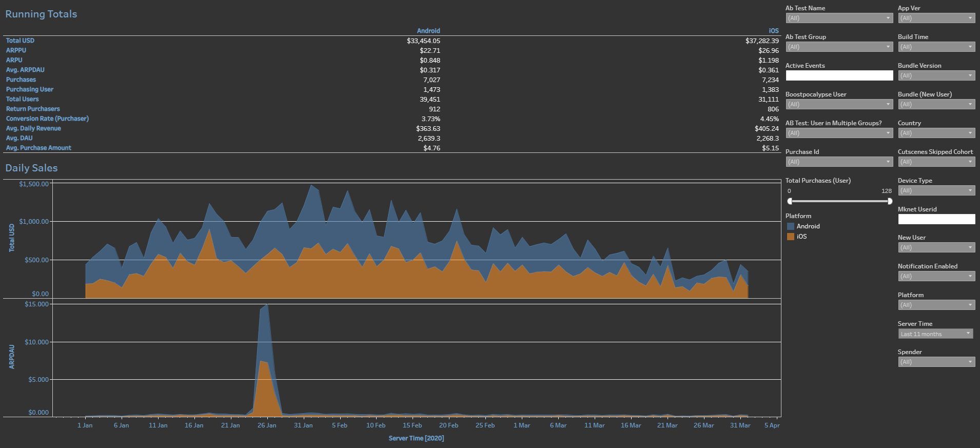Expand the Spender filter dropdown
This screenshot has height=448, width=980.
936,362
